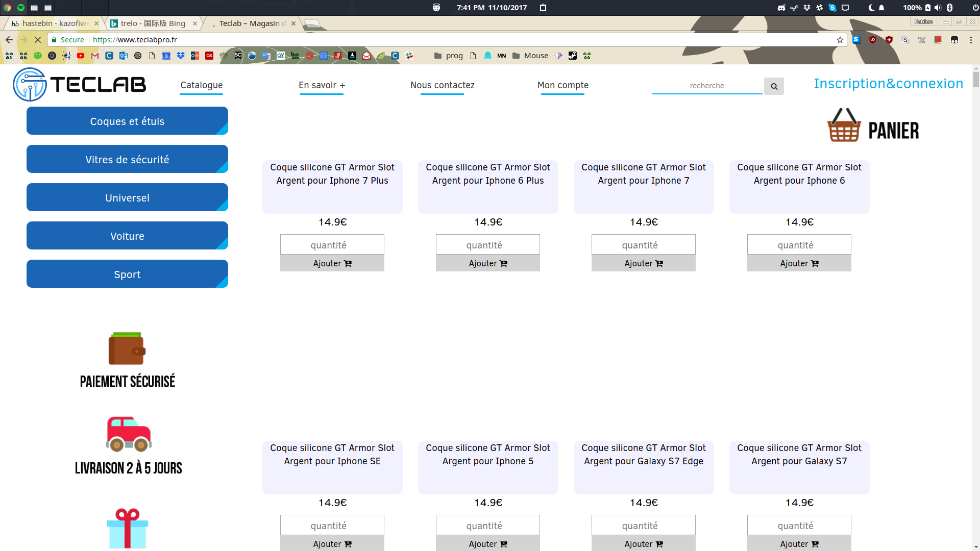Toggle night mode moon icon

coord(871,8)
